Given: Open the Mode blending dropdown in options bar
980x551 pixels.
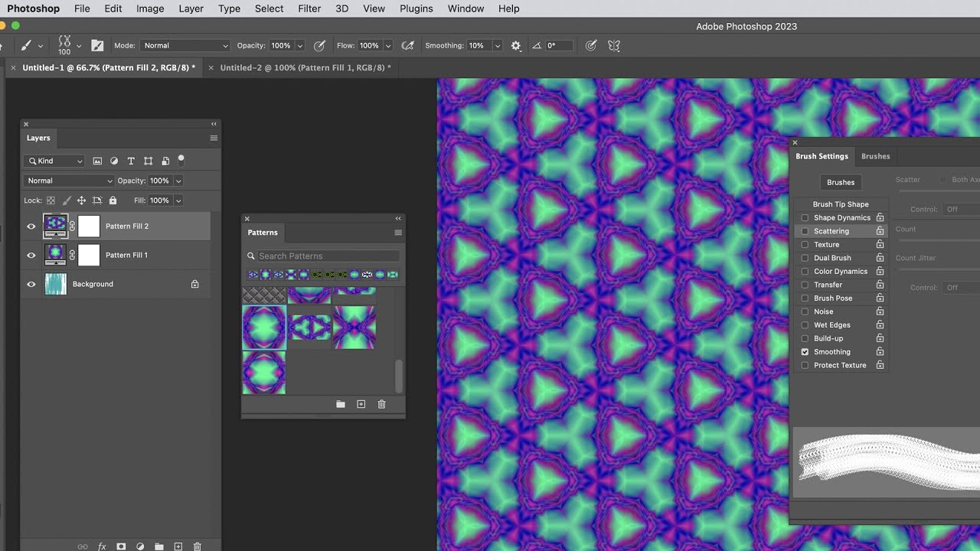Looking at the screenshot, I should coord(185,46).
